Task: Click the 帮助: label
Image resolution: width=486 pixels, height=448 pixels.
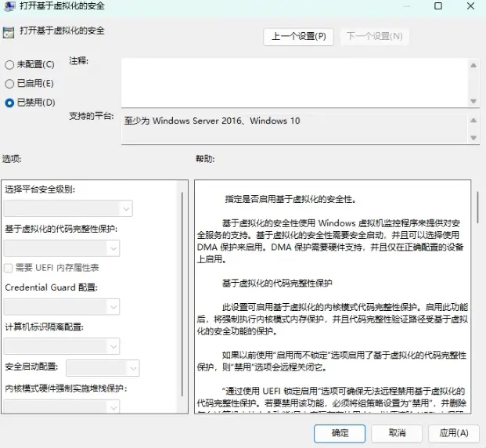Action: click(205, 159)
